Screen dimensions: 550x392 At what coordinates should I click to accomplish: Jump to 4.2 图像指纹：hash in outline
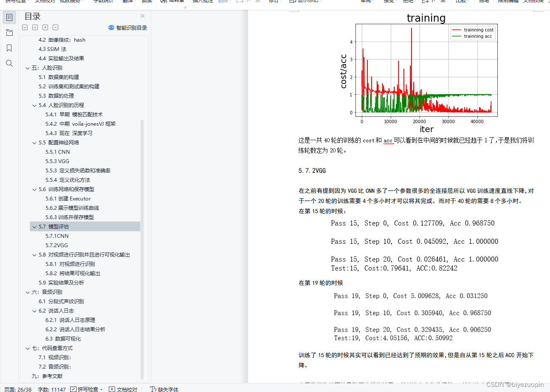62,40
